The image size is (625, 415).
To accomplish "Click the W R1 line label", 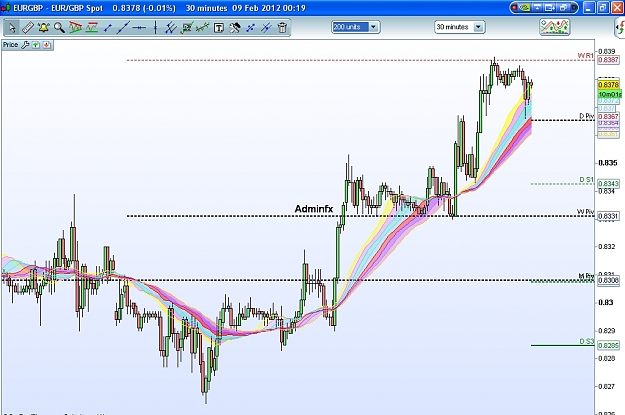I will click(586, 56).
